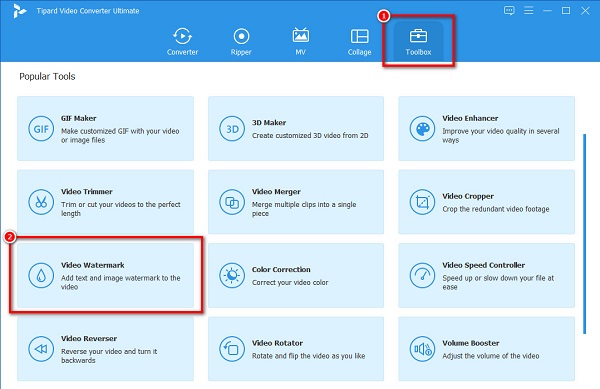The image size is (600, 389).
Task: Select the Video Cropper crop icon
Action: [422, 202]
